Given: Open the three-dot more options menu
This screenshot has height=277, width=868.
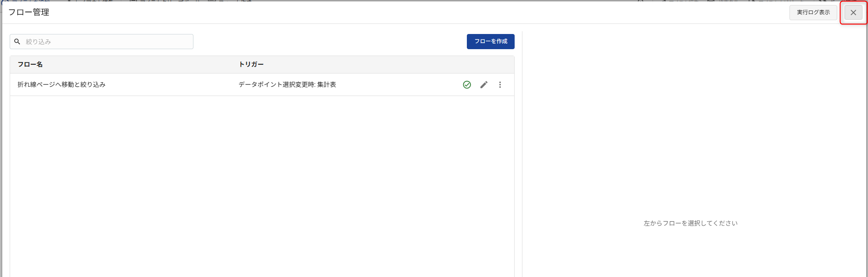Looking at the screenshot, I should [500, 85].
